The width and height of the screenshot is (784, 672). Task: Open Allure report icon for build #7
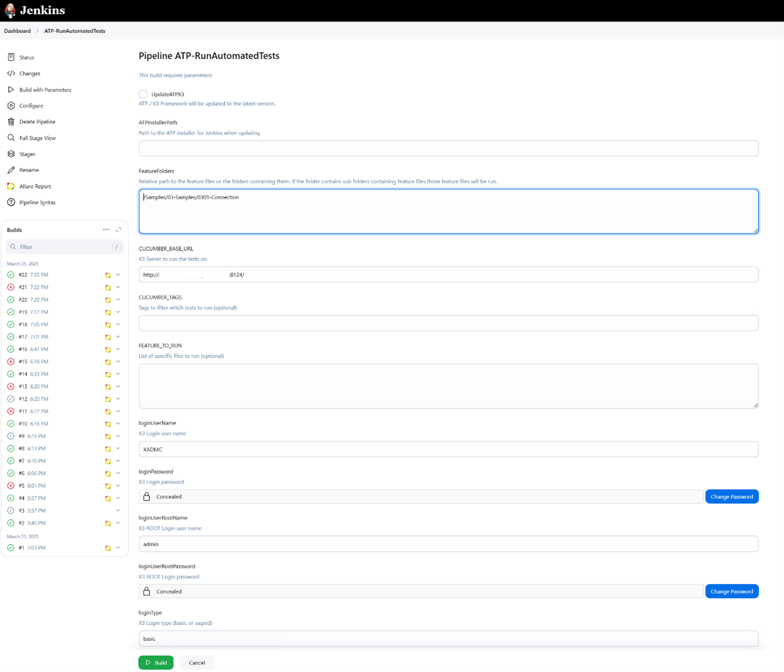point(108,461)
